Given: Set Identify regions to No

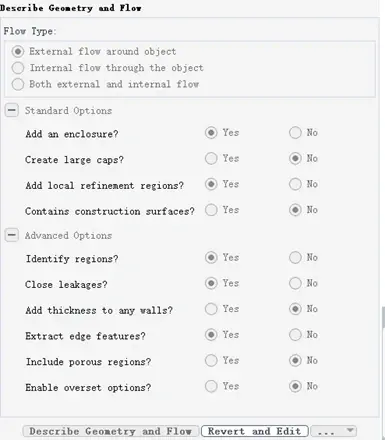Looking at the screenshot, I should (295, 257).
